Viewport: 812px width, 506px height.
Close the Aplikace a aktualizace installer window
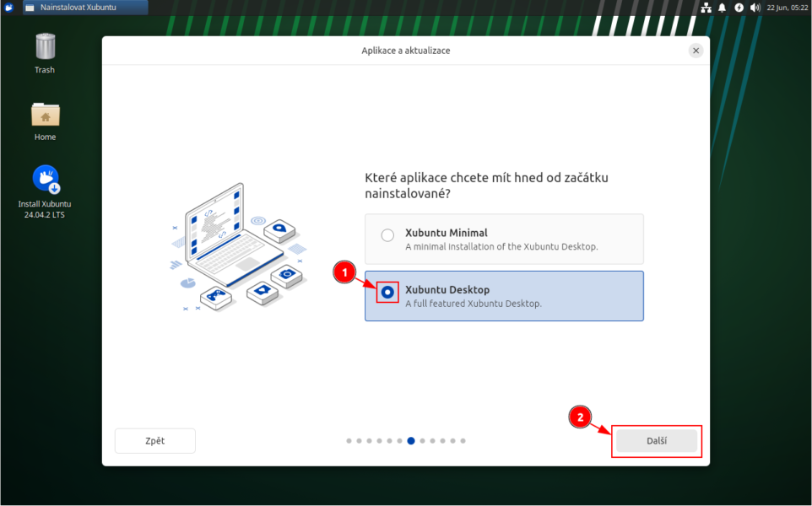[696, 51]
